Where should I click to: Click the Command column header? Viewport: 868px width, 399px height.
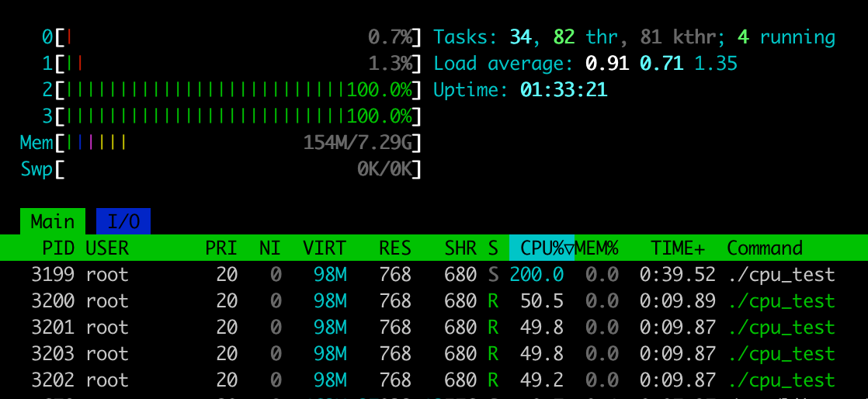coord(764,248)
